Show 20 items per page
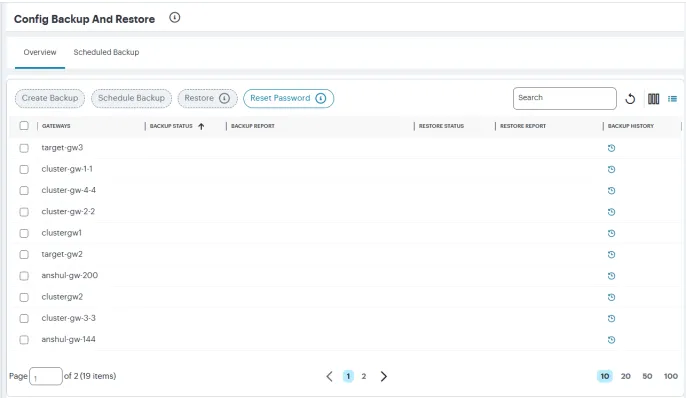 tap(626, 376)
